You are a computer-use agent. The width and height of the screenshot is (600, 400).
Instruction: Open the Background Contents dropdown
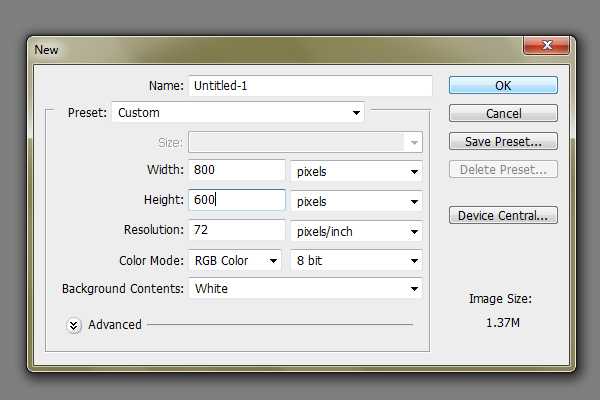click(305, 289)
